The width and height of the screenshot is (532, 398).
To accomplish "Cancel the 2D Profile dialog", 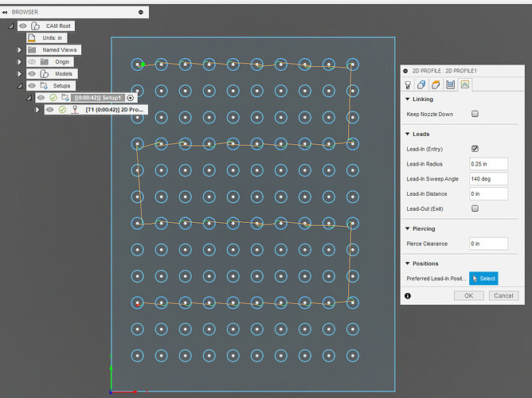I will (x=503, y=295).
